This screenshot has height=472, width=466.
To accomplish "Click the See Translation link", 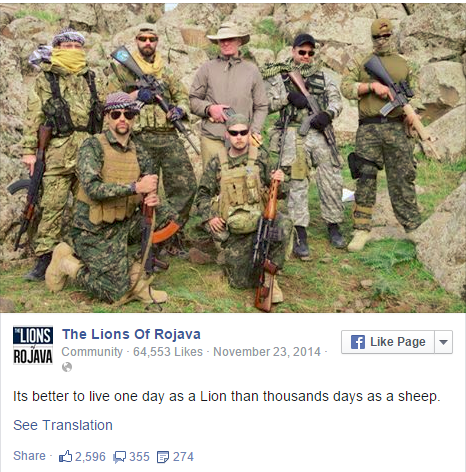I will [63, 425].
